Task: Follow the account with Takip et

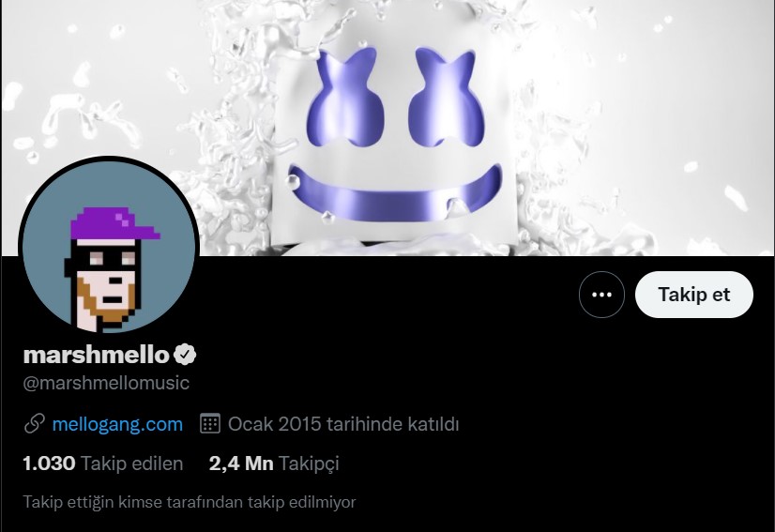Action: pyautogui.click(x=694, y=295)
